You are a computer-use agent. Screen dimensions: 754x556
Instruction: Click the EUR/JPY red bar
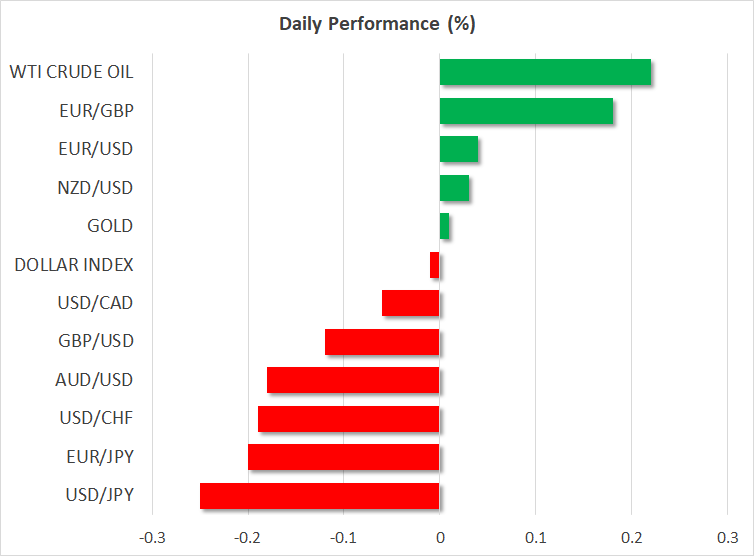pos(344,457)
